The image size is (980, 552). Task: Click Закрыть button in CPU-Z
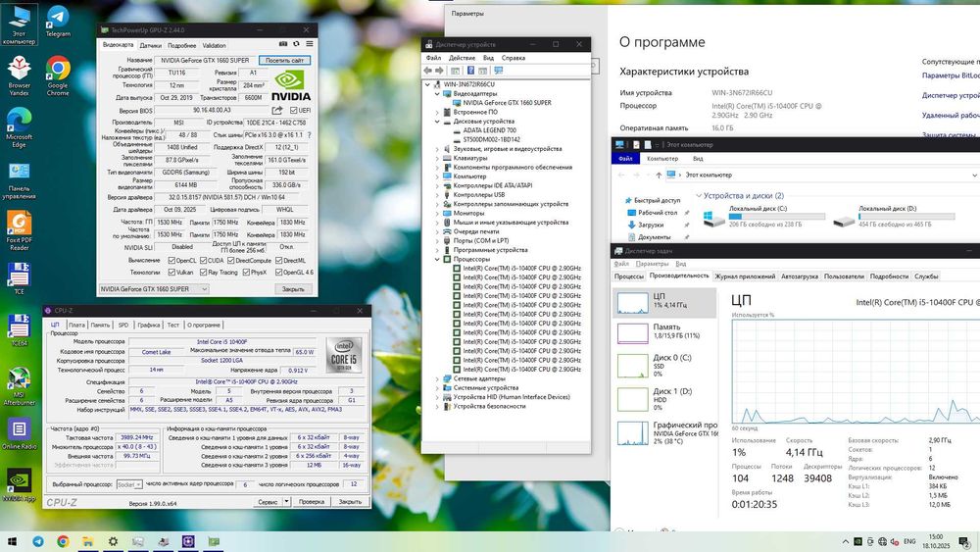click(350, 501)
